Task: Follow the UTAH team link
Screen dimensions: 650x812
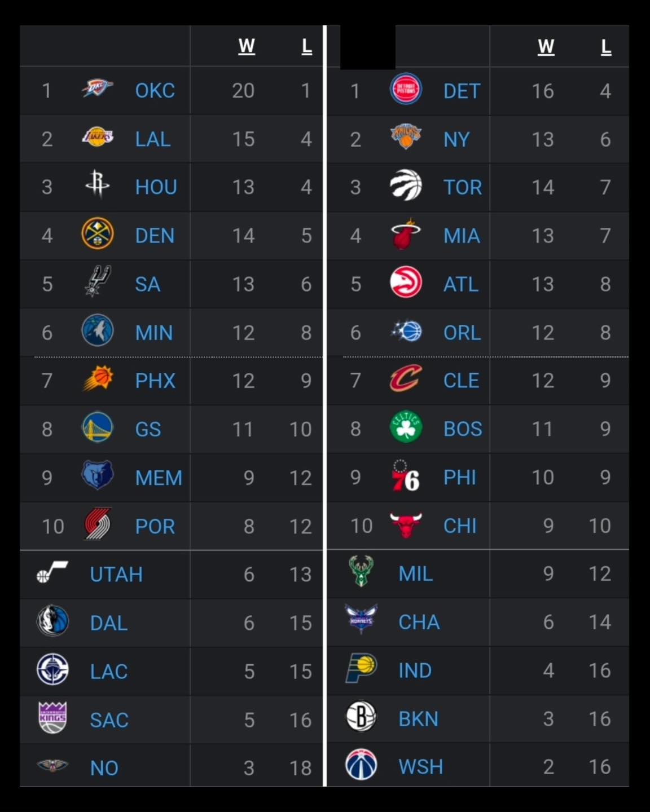Action: [x=116, y=575]
